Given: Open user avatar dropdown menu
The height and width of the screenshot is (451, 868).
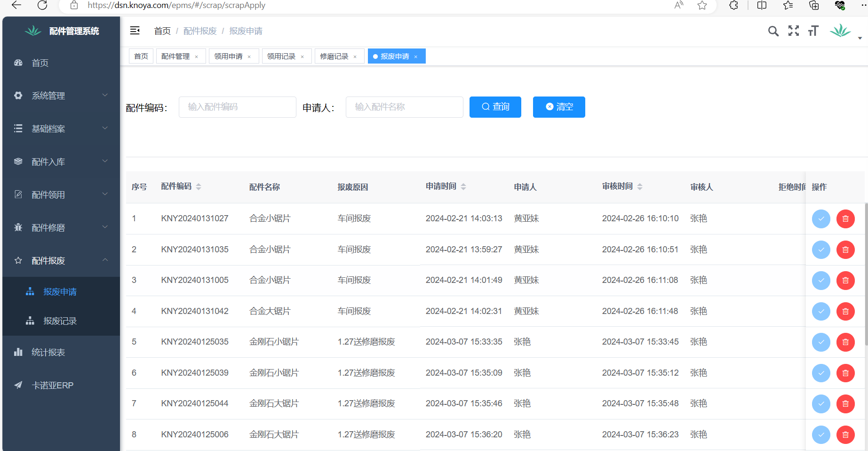Looking at the screenshot, I should click(845, 32).
